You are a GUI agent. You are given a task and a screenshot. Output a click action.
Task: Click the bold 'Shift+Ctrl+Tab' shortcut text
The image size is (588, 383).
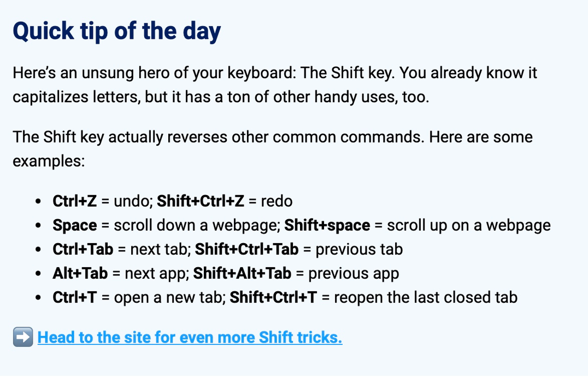pyautogui.click(x=247, y=249)
